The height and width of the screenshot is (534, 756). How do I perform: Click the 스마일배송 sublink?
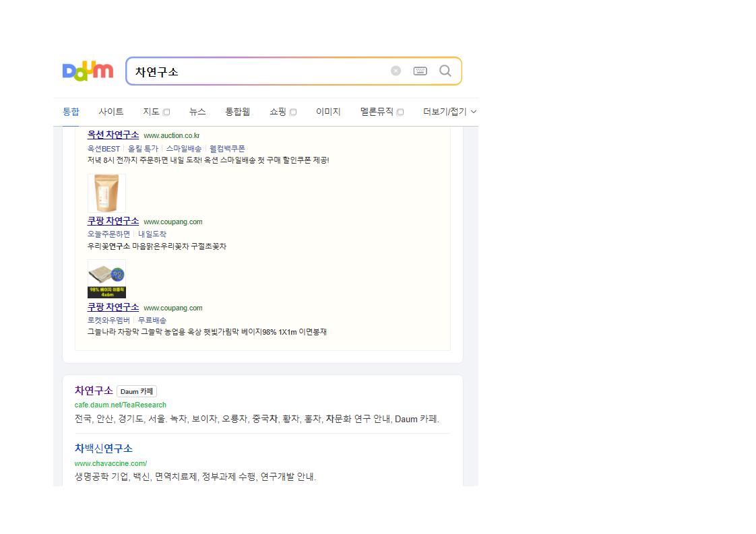(184, 148)
